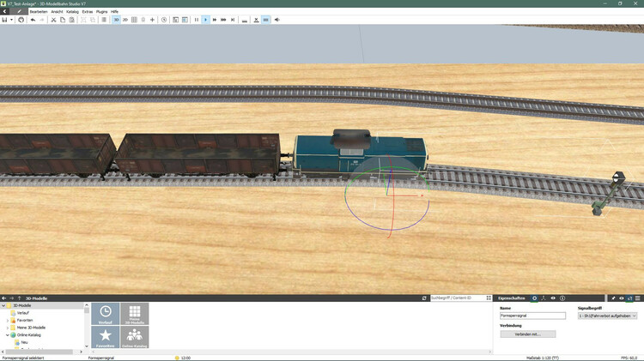Toggle the right-side eye visibility icon

click(622, 298)
